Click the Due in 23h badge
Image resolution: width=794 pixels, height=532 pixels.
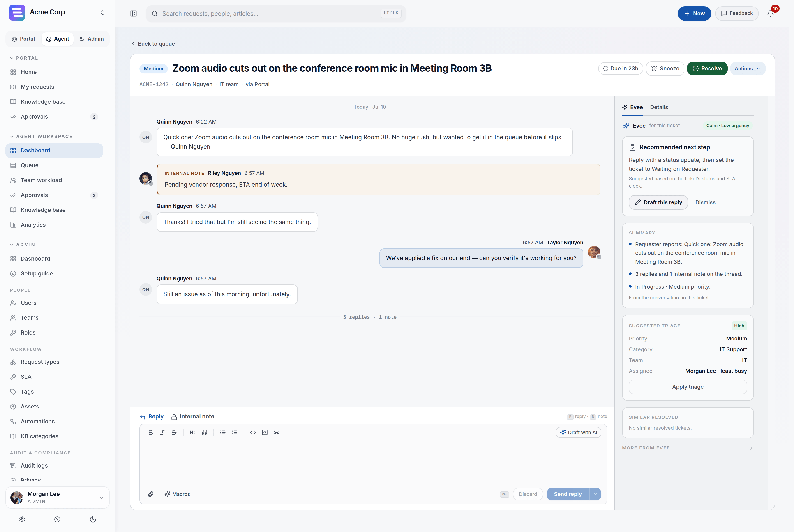620,69
